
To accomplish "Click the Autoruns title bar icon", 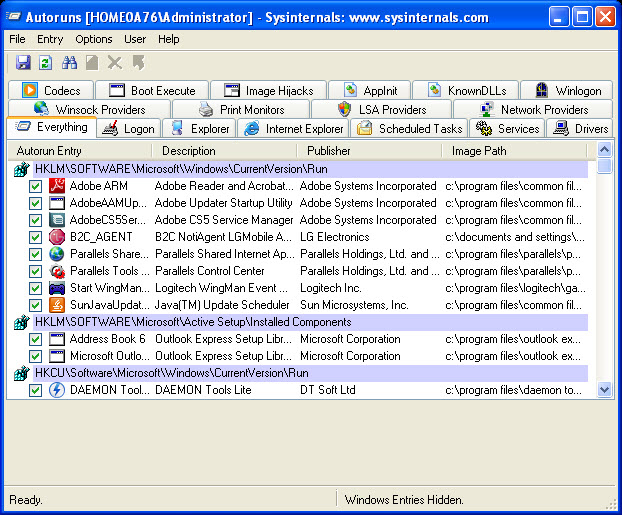I will 13,17.
